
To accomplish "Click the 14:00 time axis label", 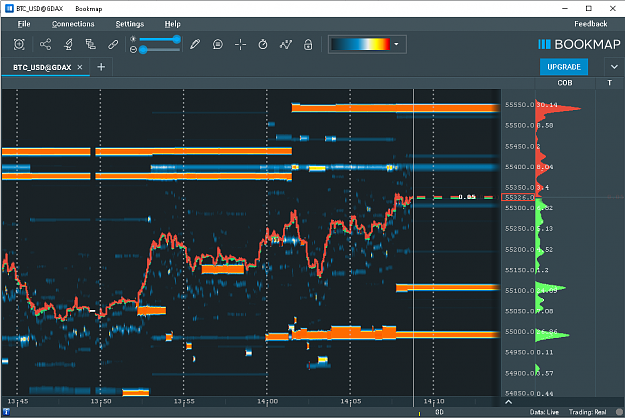I will pyautogui.click(x=267, y=401).
